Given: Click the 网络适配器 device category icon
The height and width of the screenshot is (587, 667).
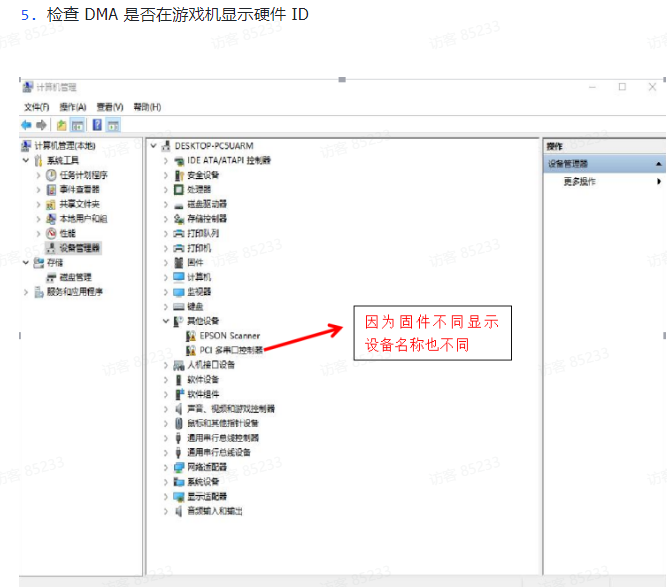Looking at the screenshot, I should click(179, 467).
